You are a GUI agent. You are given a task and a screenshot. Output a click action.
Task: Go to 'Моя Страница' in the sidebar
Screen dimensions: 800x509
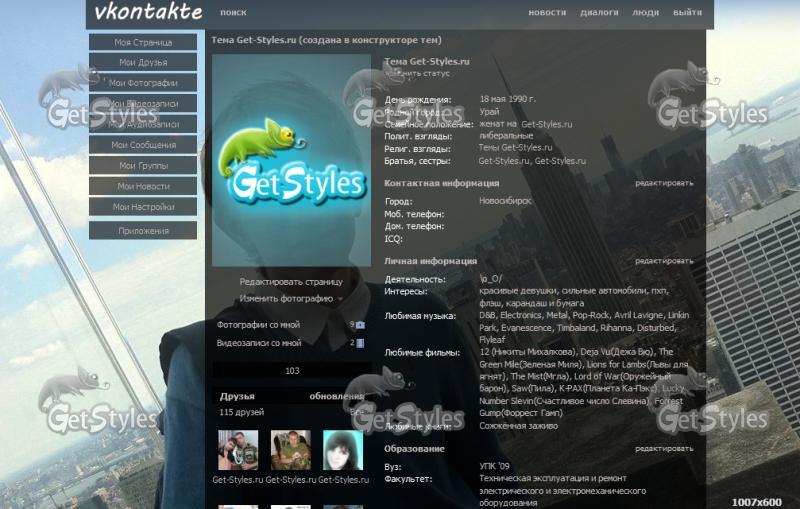tap(143, 42)
